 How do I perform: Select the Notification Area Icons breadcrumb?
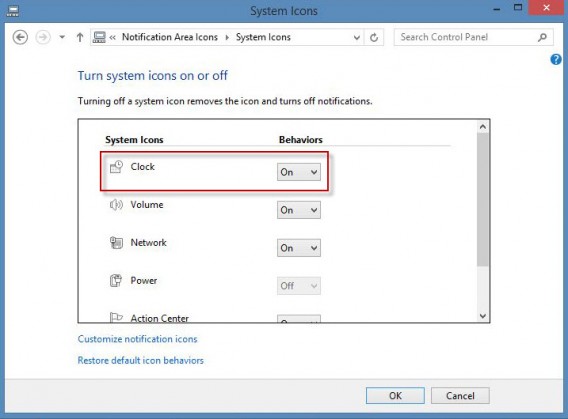[170, 37]
